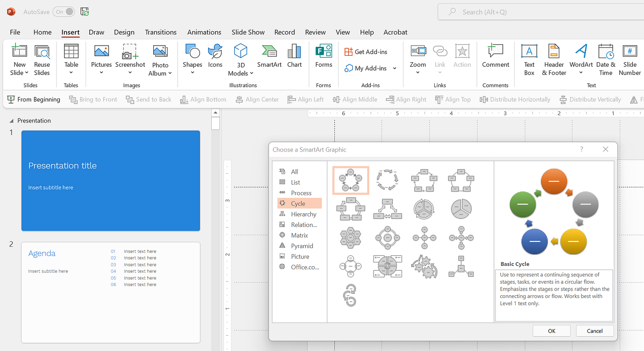644x351 pixels.
Task: Click the Forms icon
Action: 323,51
